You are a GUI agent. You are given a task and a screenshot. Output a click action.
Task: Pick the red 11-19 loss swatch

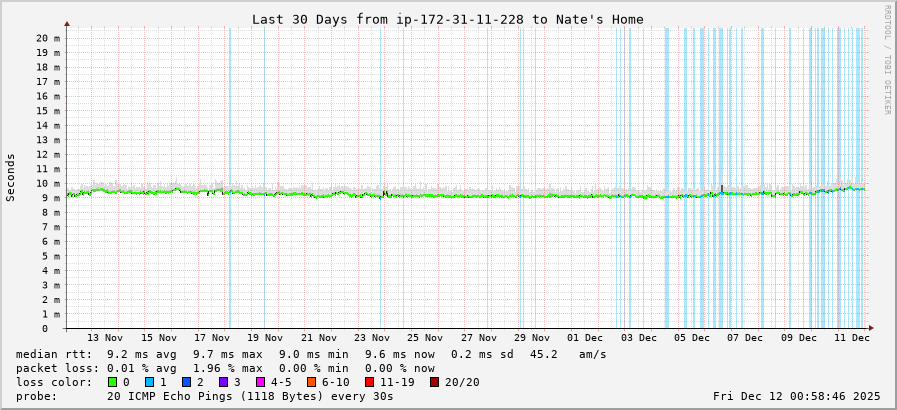tap(369, 382)
